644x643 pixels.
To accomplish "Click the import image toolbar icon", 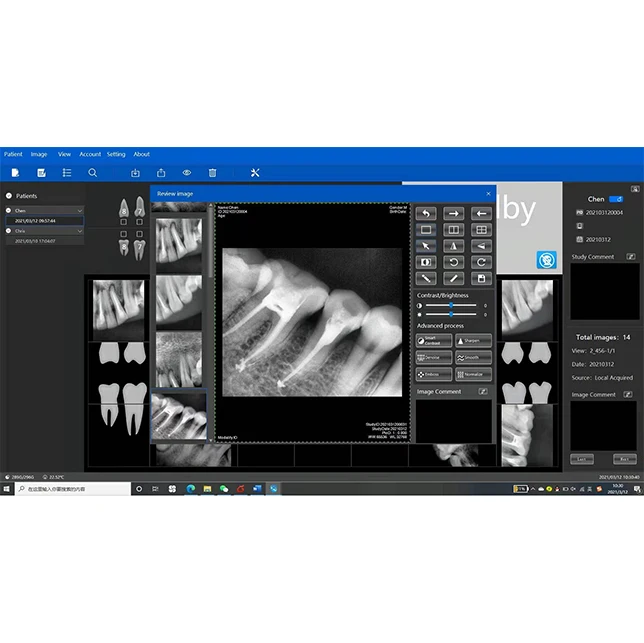I will [x=135, y=173].
